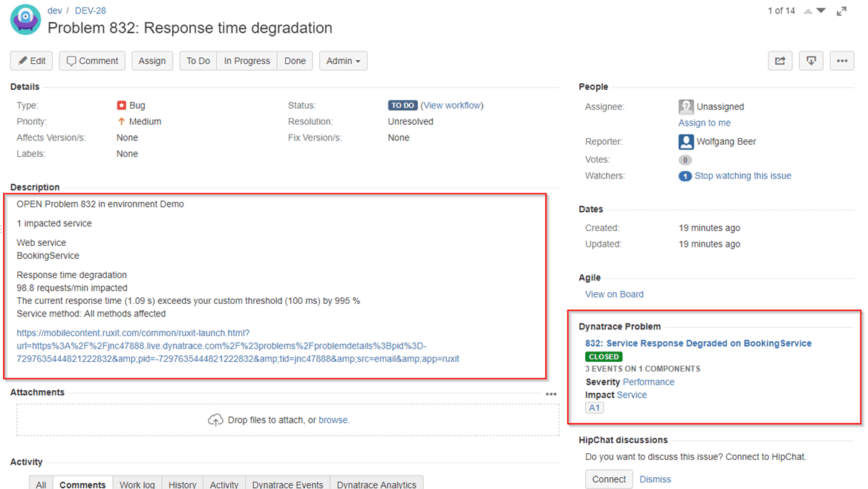Click the issue title Problem 832
The width and height of the screenshot is (868, 489).
tap(190, 27)
